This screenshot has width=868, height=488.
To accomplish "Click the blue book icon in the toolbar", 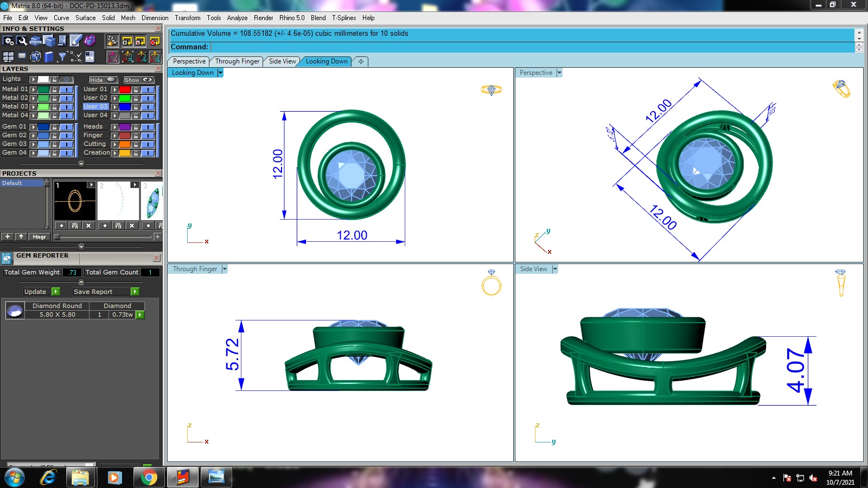I will (49, 56).
